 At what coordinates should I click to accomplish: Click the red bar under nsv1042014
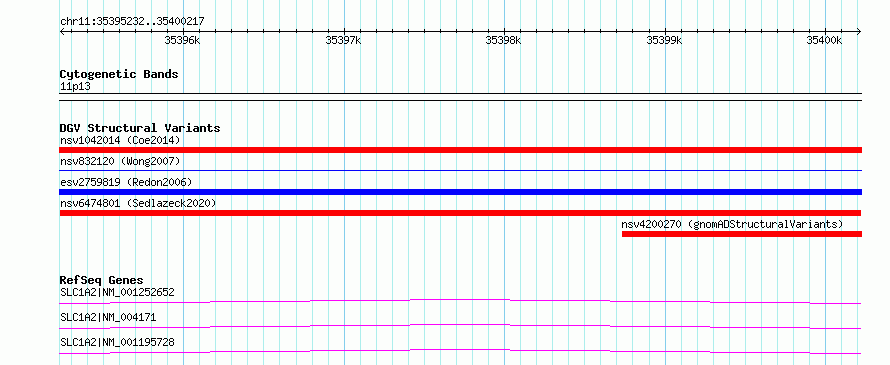[x=460, y=150]
